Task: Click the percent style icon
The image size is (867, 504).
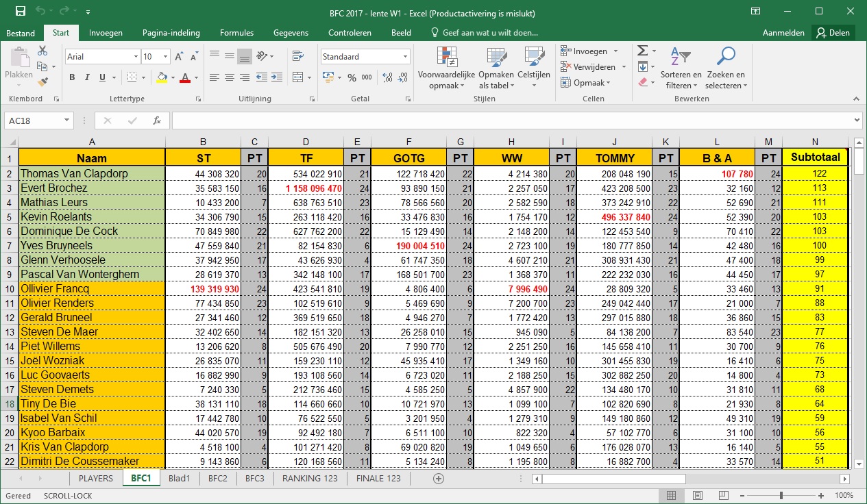Action: click(352, 77)
